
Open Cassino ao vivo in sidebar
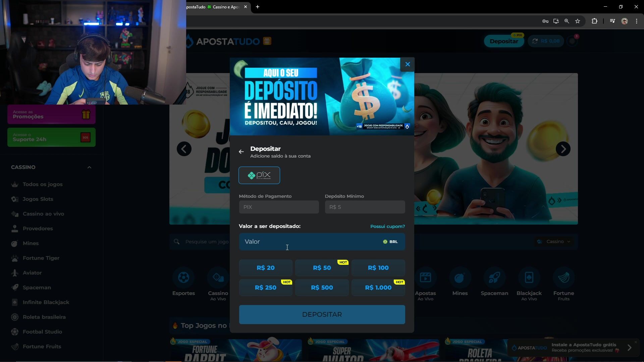[43, 214]
